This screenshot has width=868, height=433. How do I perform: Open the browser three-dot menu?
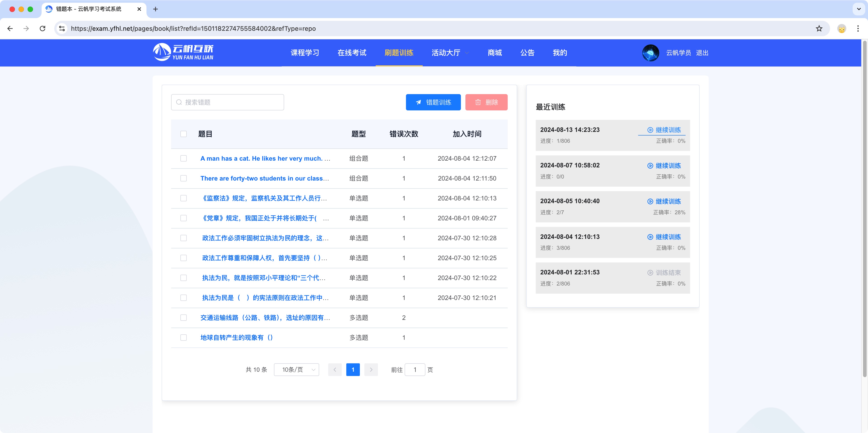[858, 29]
